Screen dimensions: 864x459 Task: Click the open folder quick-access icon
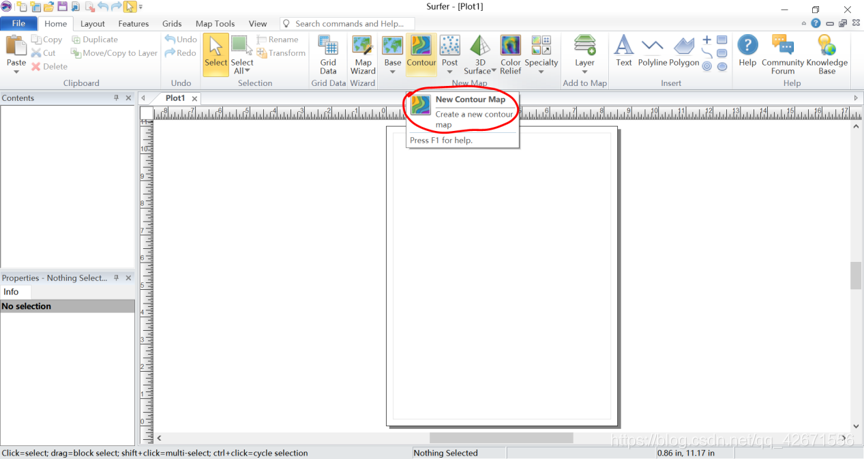tap(48, 7)
